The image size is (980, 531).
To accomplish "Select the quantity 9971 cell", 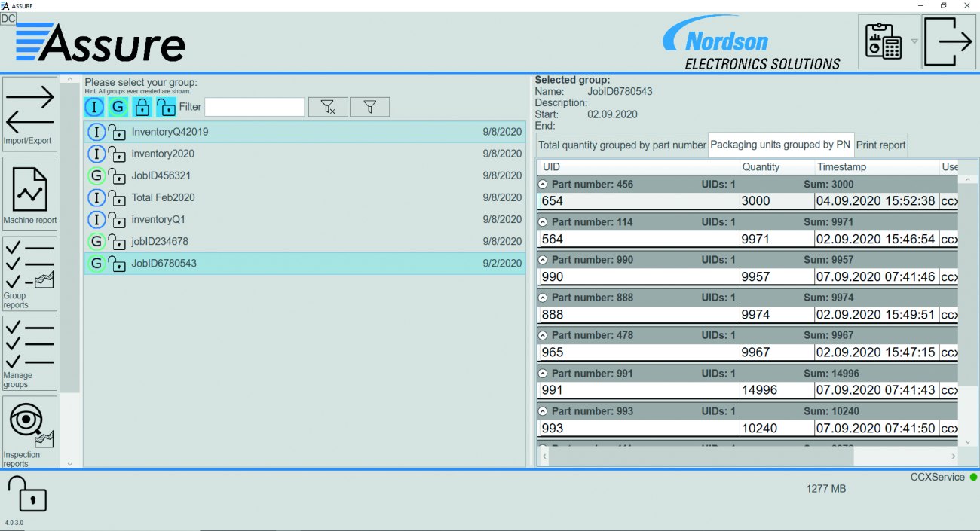I will (776, 239).
